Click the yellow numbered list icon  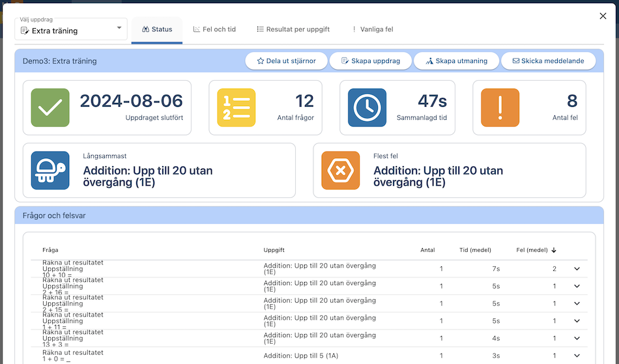tap(236, 107)
